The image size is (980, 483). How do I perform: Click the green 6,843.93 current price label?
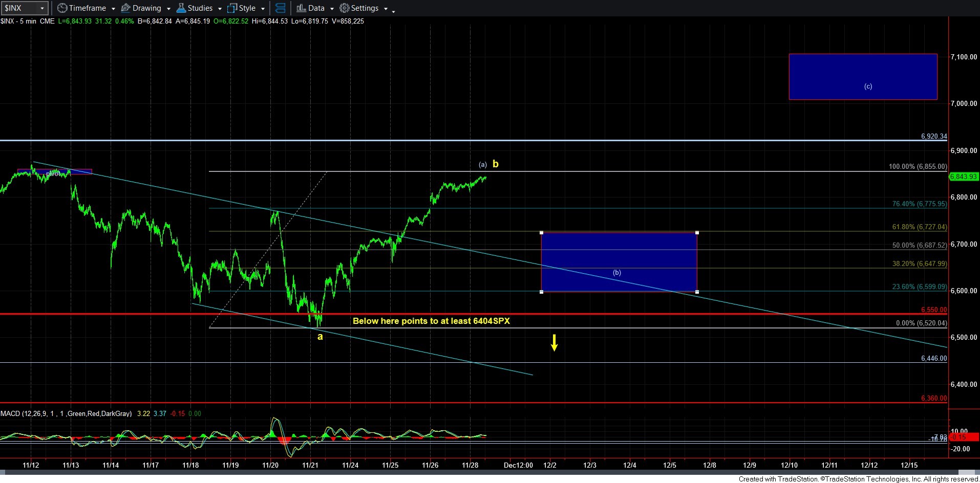coord(963,177)
